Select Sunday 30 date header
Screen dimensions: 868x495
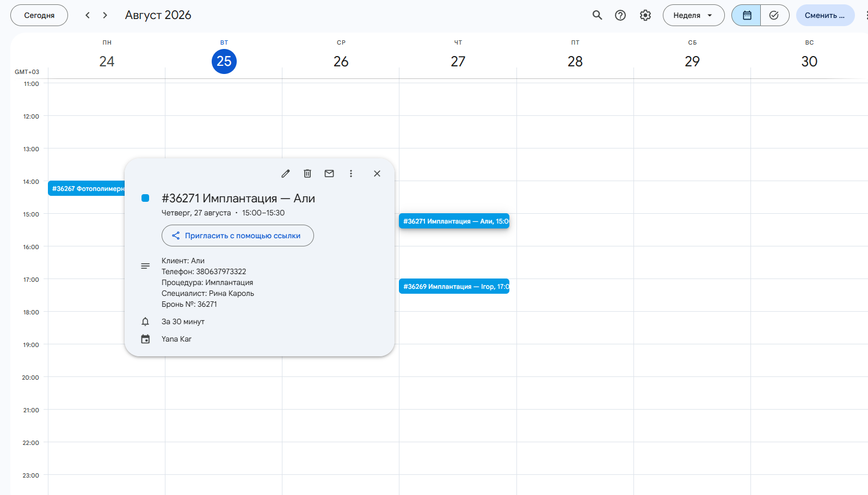coord(809,61)
